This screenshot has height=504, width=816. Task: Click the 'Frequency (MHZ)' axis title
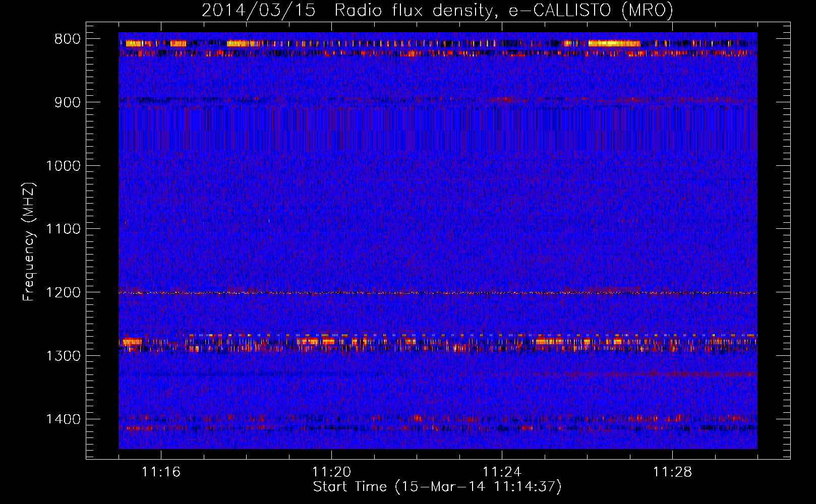pyautogui.click(x=29, y=242)
